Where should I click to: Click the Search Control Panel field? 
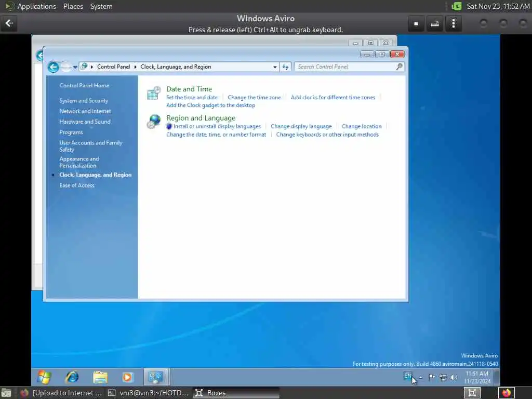pyautogui.click(x=349, y=67)
